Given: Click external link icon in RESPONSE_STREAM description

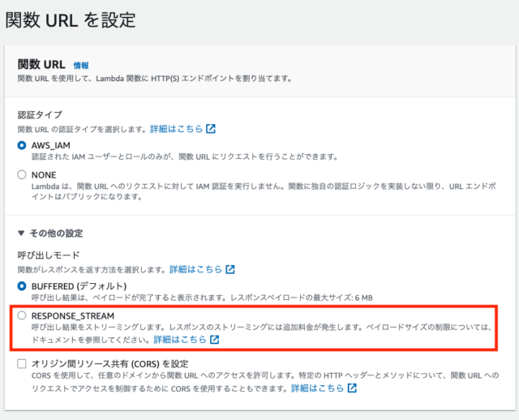Looking at the screenshot, I should [x=214, y=340].
